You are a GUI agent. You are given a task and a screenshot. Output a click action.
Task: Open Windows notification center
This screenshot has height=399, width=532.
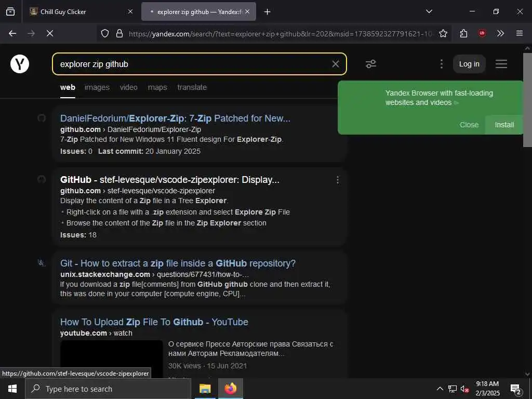(516, 389)
